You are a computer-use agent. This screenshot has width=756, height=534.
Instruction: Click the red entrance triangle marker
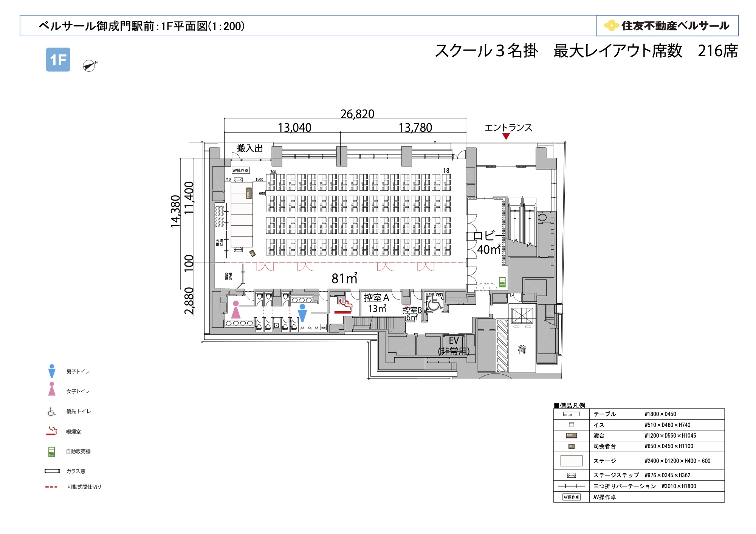[506, 136]
